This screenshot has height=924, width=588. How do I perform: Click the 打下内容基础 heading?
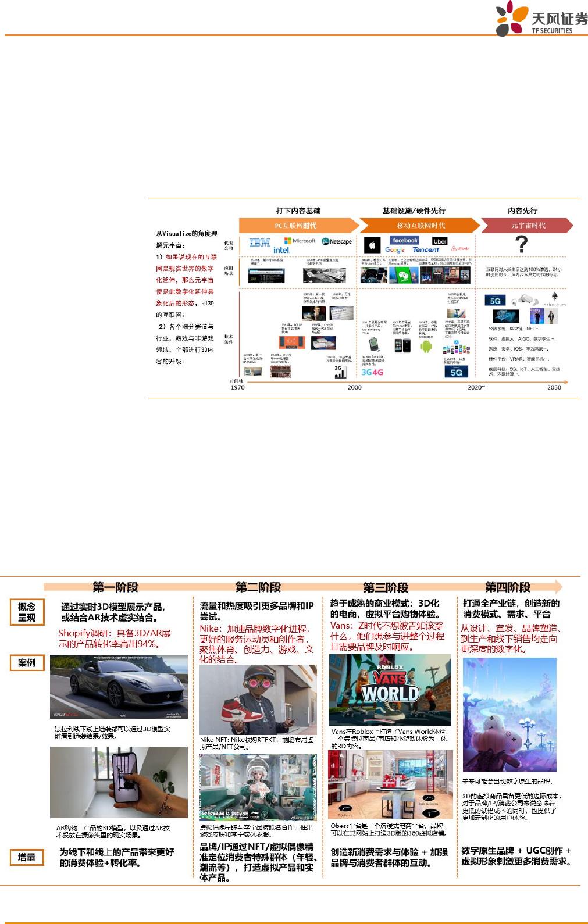coord(298,211)
